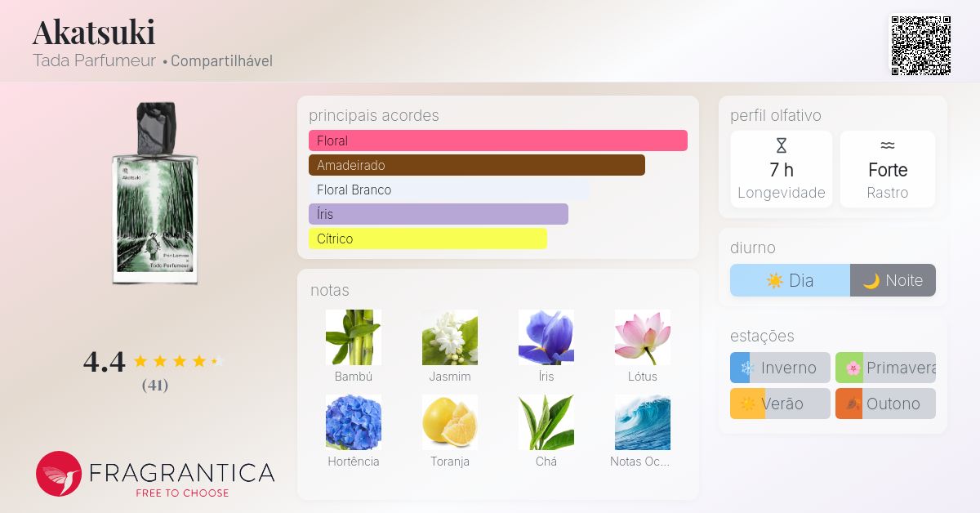Viewport: 980px width, 513px height.
Task: Click the principais acordes heading
Action: [374, 115]
